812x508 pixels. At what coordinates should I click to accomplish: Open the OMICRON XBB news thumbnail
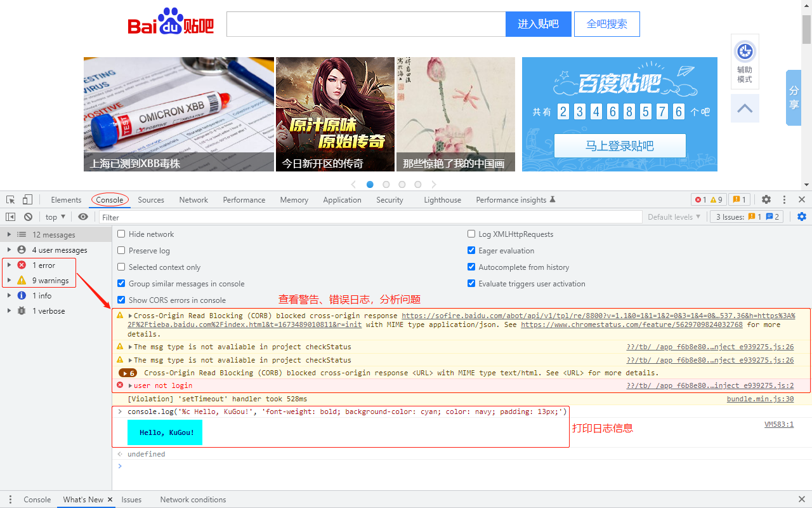click(x=179, y=114)
